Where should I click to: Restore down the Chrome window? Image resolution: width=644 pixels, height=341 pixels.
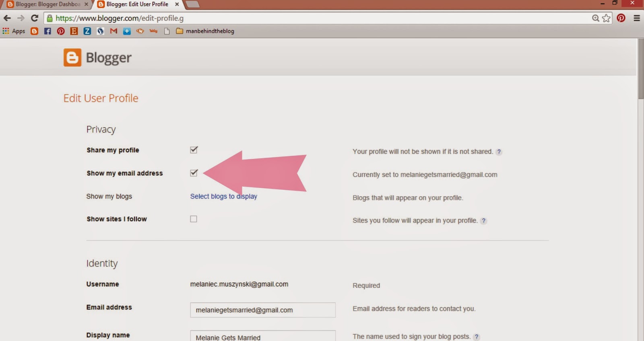(615, 3)
